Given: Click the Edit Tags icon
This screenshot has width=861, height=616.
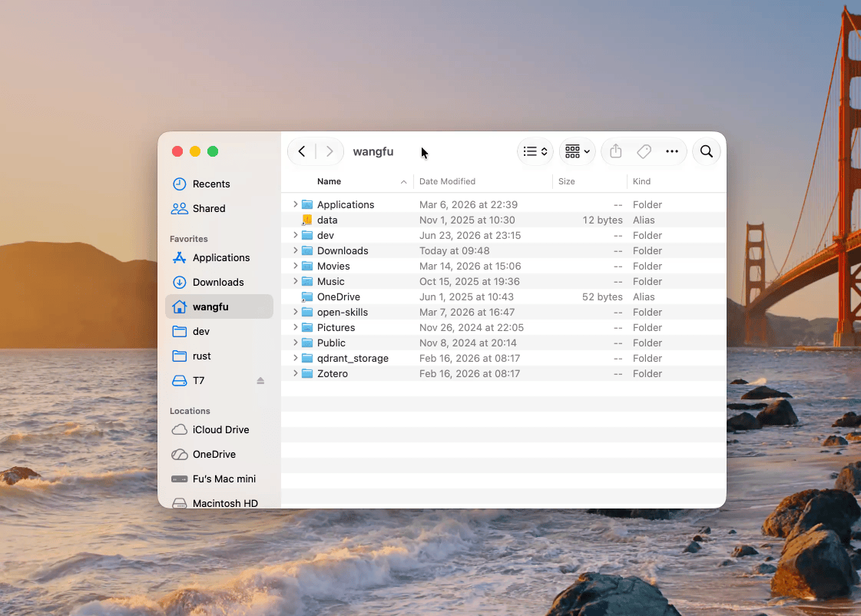Looking at the screenshot, I should pos(644,151).
